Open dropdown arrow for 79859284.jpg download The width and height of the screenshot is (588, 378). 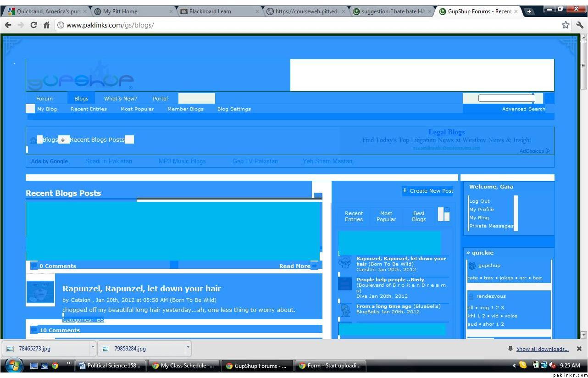(x=188, y=348)
